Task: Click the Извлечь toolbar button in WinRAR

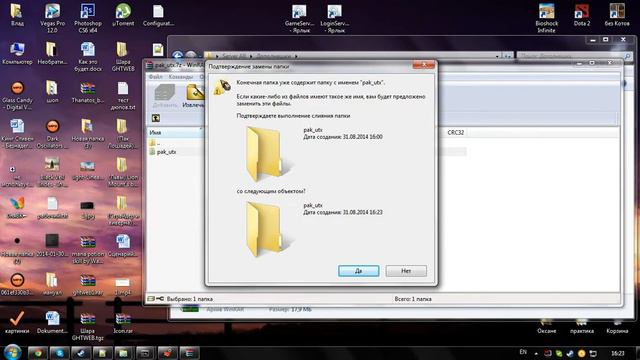Action: (194, 97)
